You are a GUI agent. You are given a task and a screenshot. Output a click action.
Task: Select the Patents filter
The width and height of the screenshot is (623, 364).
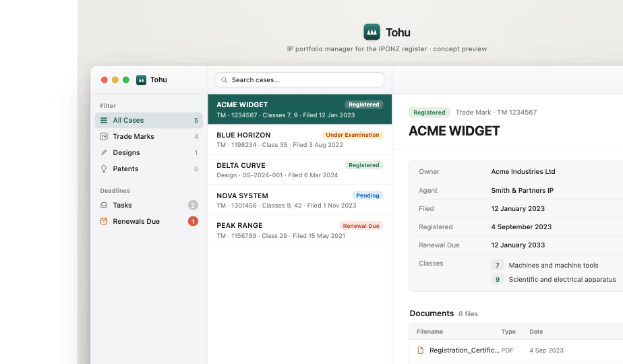[148, 169]
